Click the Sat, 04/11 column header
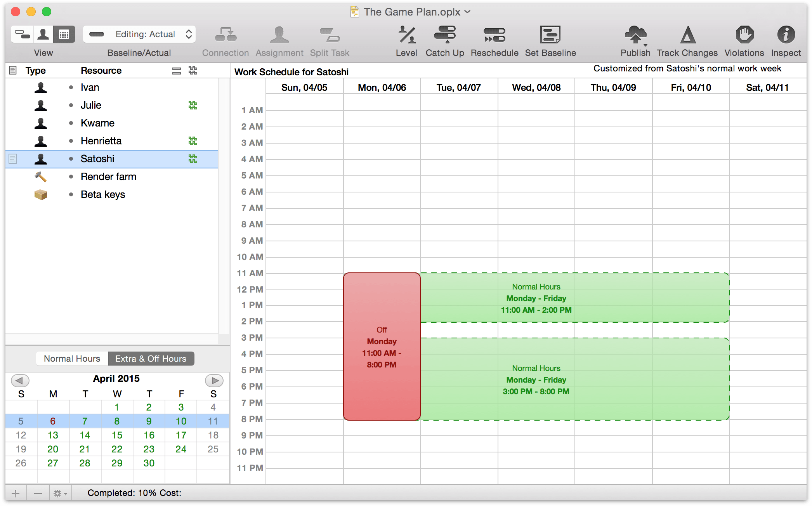Viewport: 812px width, 506px height. click(x=767, y=87)
